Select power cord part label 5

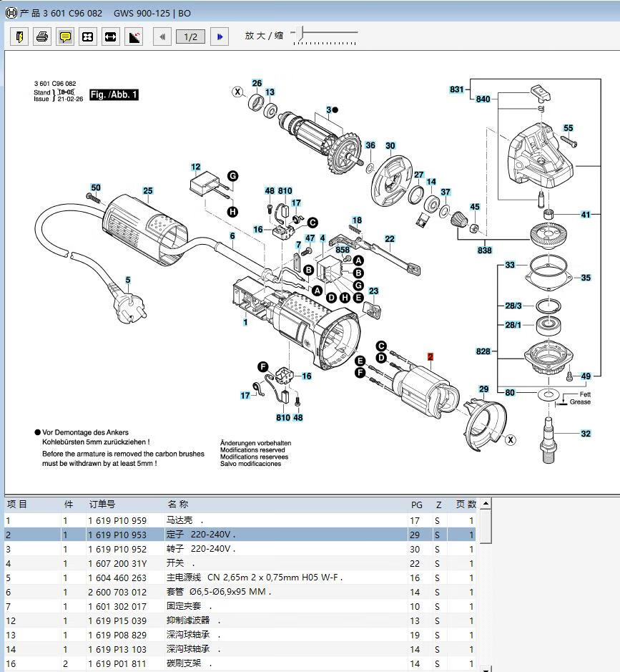point(128,280)
